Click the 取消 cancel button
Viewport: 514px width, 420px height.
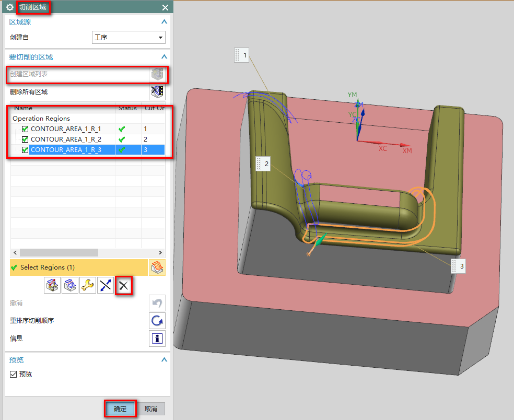point(151,409)
